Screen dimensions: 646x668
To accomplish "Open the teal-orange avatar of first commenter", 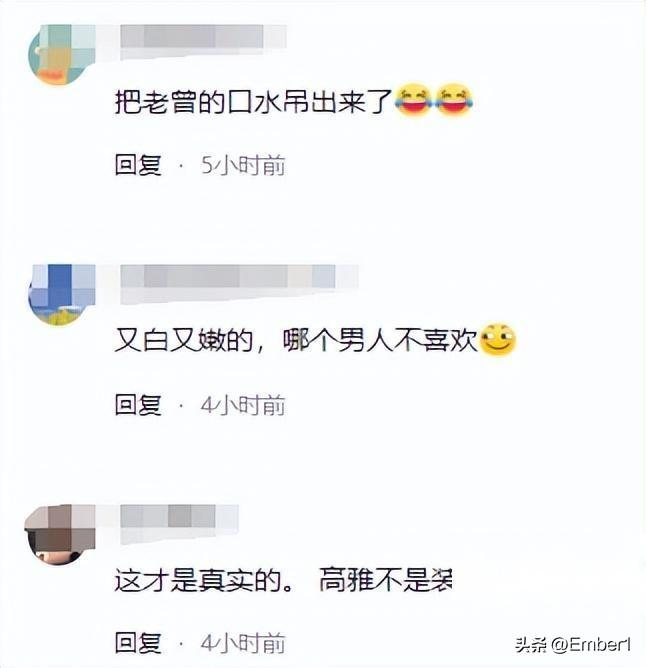I will point(62,55).
